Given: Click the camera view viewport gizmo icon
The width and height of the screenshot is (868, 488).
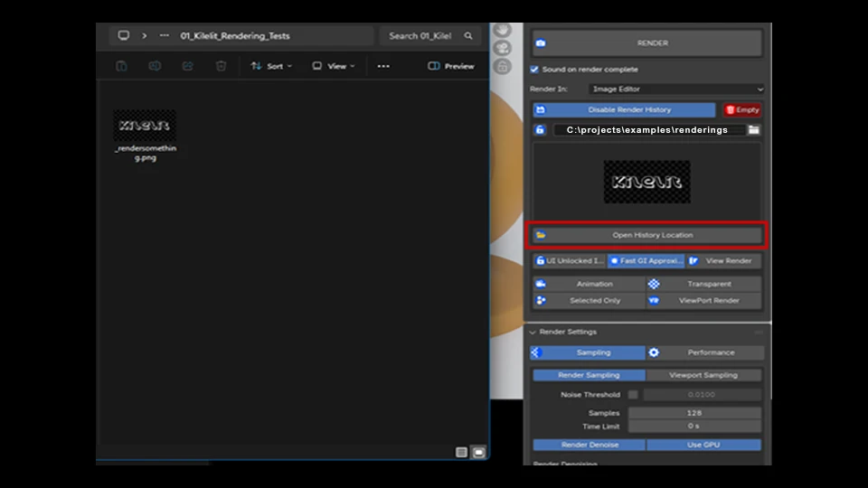Looking at the screenshot, I should point(502,48).
